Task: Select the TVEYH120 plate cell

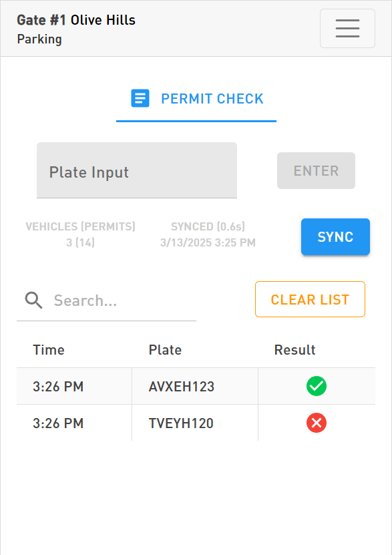Action: (195, 423)
